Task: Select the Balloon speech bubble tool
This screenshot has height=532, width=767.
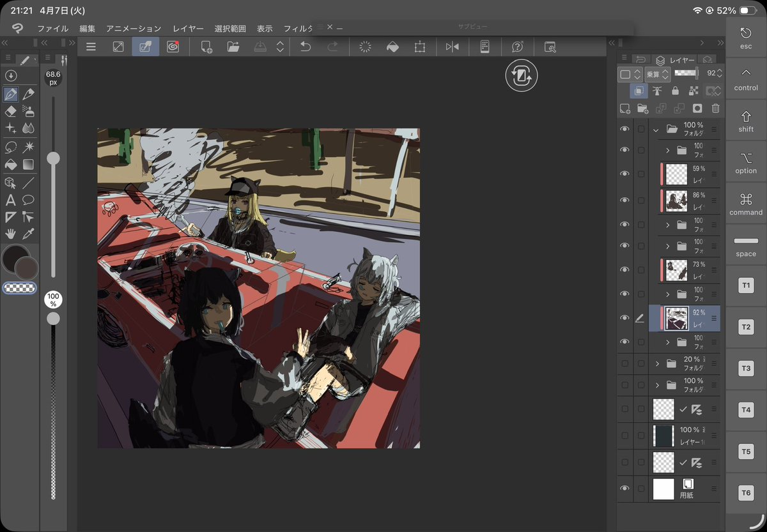Action: pos(28,200)
